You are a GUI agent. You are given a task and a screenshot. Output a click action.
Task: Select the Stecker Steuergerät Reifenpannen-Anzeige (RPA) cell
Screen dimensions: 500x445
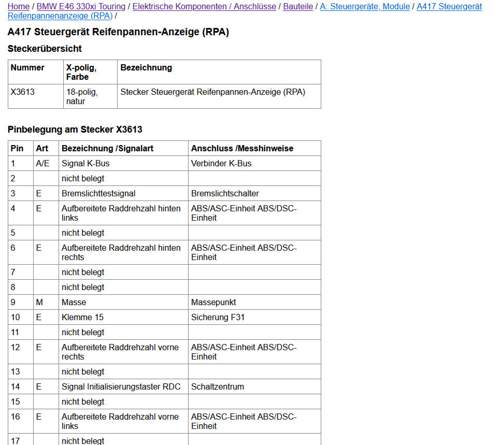click(219, 97)
